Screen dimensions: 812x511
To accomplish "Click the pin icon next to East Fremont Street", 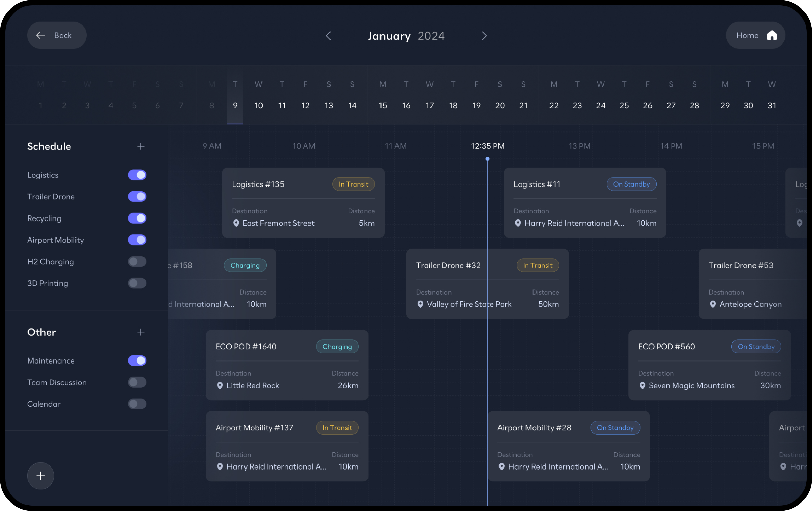I will (x=236, y=223).
